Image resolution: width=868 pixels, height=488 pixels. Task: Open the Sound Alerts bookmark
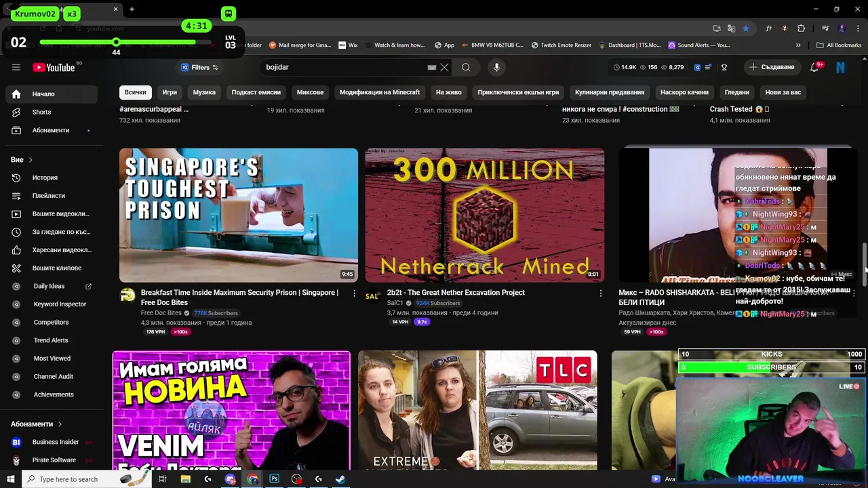(x=699, y=45)
